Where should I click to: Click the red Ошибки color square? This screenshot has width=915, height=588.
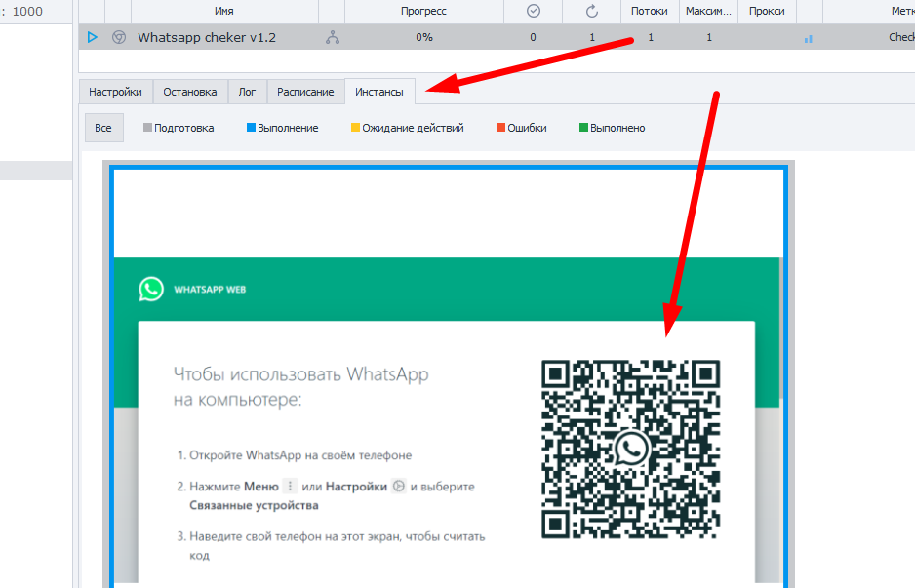[500, 127]
